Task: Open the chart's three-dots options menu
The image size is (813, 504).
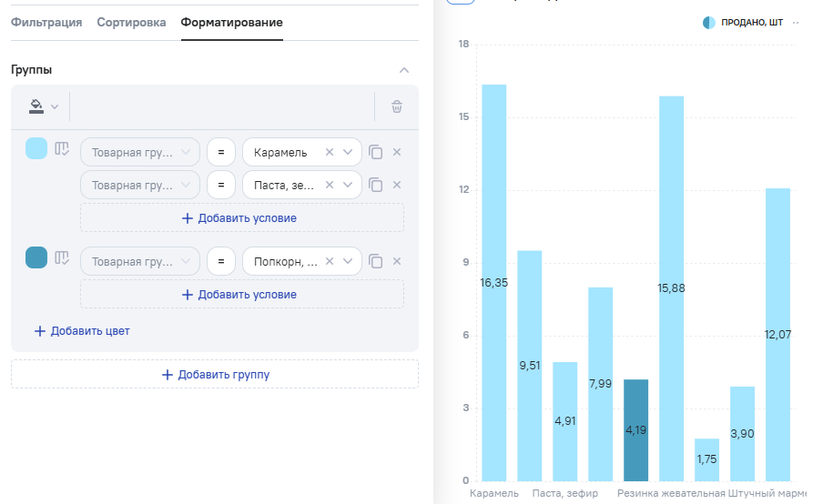Action: pyautogui.click(x=797, y=23)
